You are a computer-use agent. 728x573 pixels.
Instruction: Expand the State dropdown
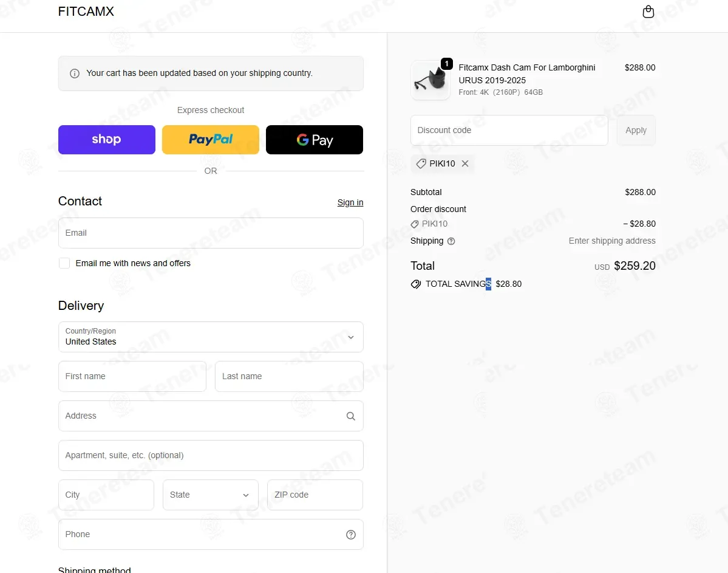click(211, 495)
